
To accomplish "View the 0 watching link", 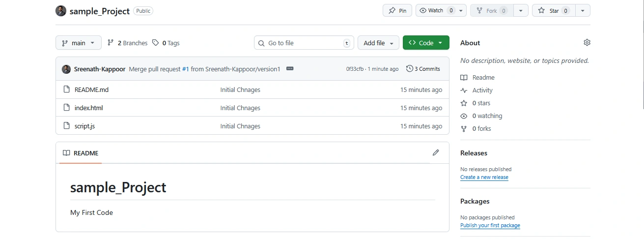I will 481,116.
